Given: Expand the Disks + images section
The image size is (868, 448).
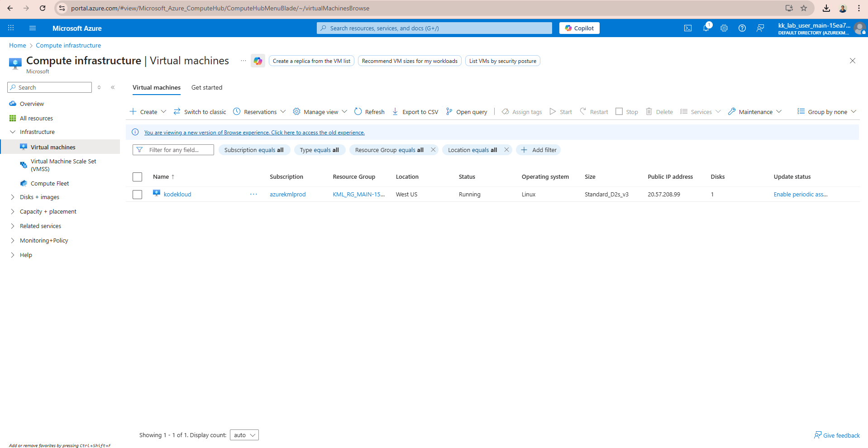Looking at the screenshot, I should [12, 197].
